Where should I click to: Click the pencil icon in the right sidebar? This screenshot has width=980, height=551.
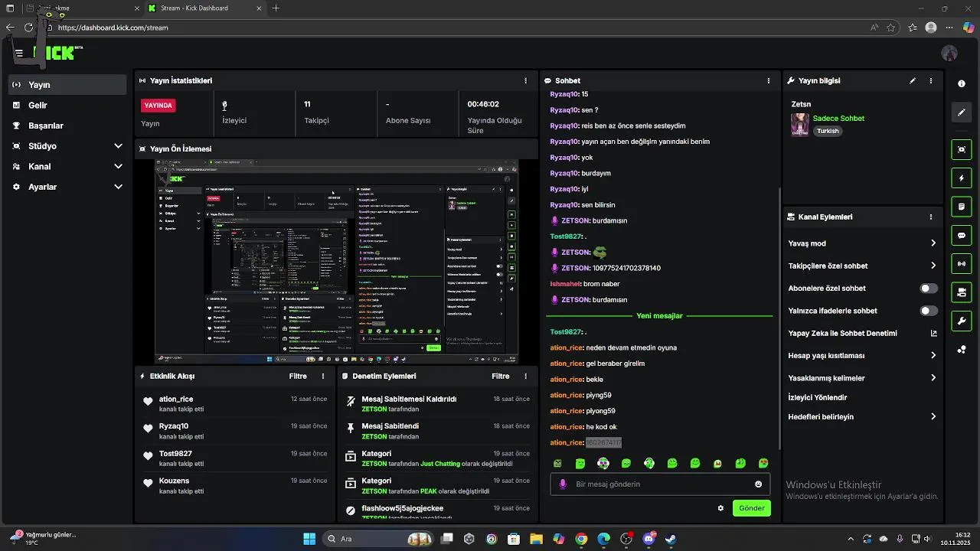pyautogui.click(x=962, y=112)
